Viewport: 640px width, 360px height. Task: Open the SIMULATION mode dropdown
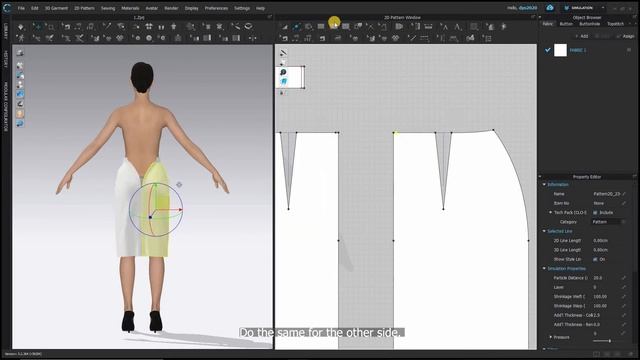(x=584, y=8)
